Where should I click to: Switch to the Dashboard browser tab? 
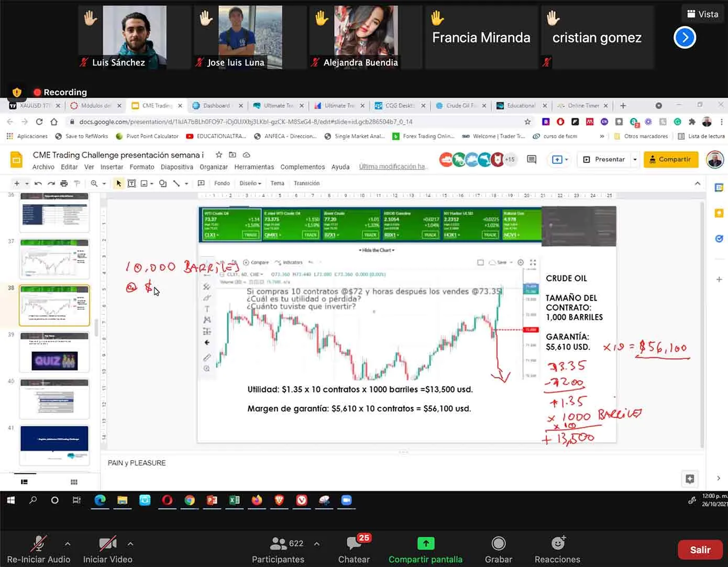216,106
